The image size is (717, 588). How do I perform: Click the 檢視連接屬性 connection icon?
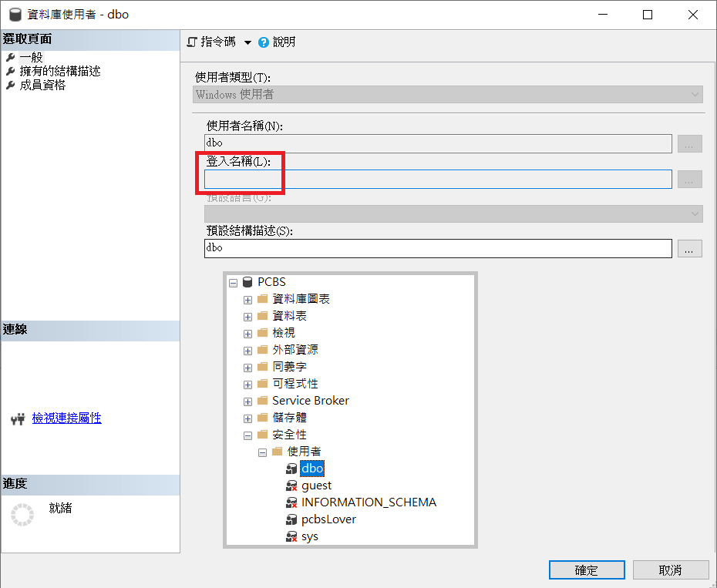(x=19, y=418)
